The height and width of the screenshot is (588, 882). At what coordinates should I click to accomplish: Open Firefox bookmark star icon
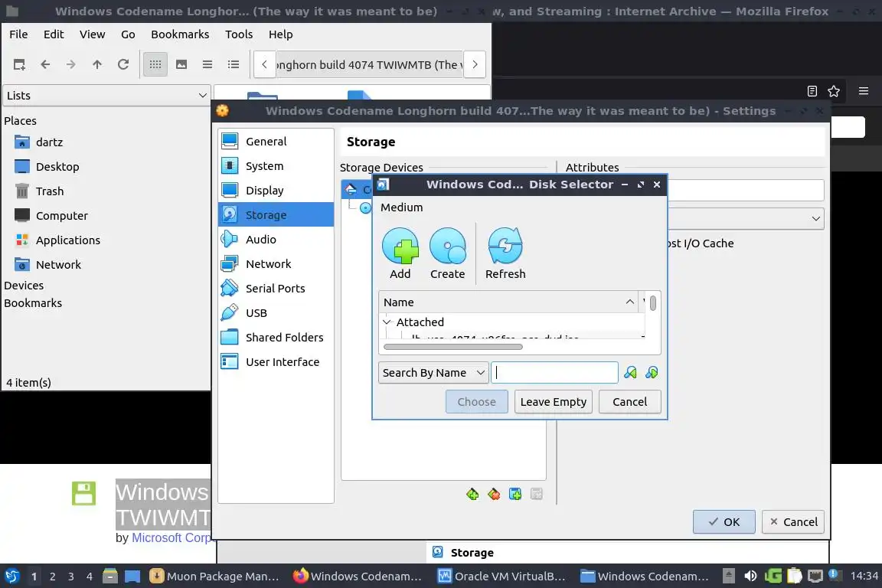834,91
